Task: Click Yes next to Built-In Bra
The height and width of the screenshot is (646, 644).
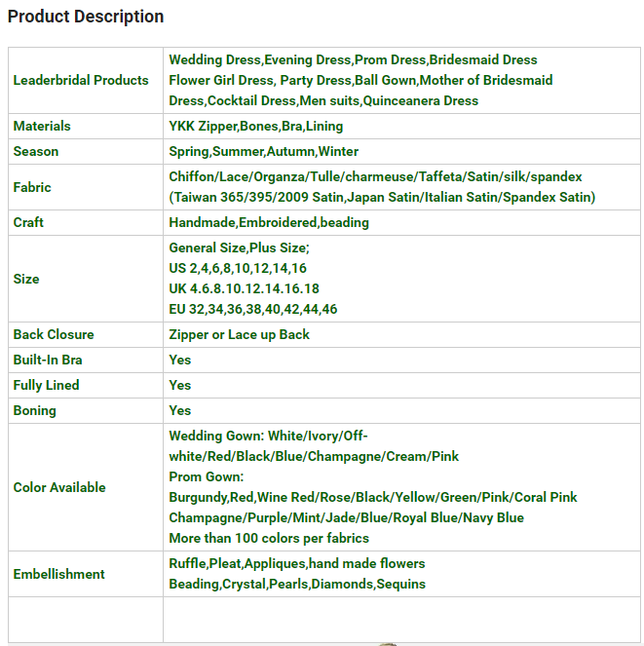Action: (180, 360)
